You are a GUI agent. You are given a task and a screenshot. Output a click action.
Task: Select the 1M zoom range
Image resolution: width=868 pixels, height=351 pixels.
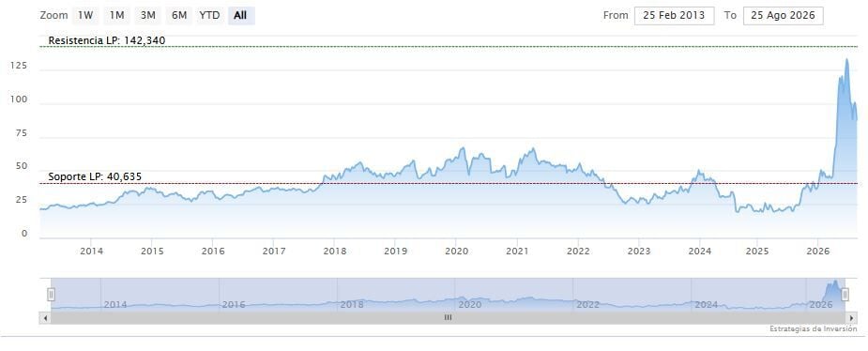coord(116,16)
